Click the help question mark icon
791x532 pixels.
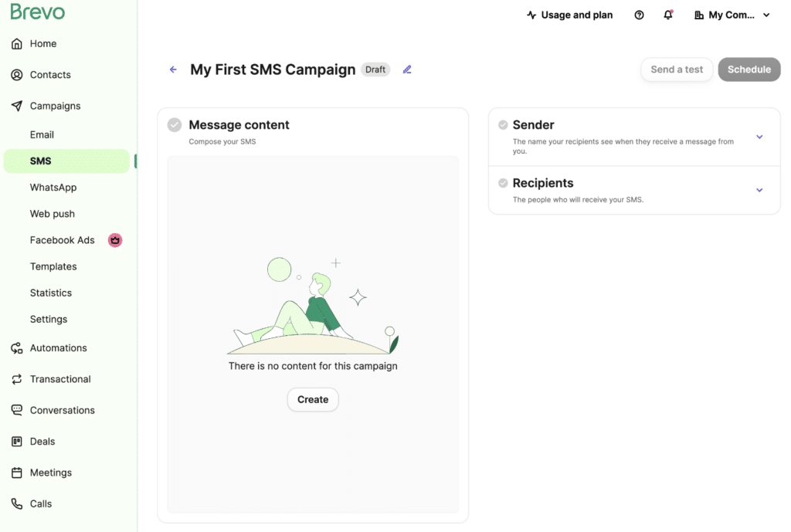click(639, 15)
